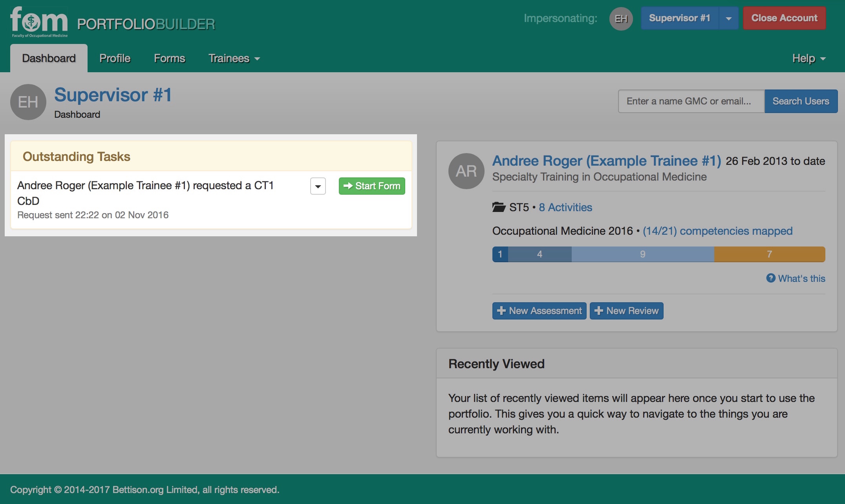
Task: Open the Supervisor #1 account dropdown caret
Action: (728, 18)
